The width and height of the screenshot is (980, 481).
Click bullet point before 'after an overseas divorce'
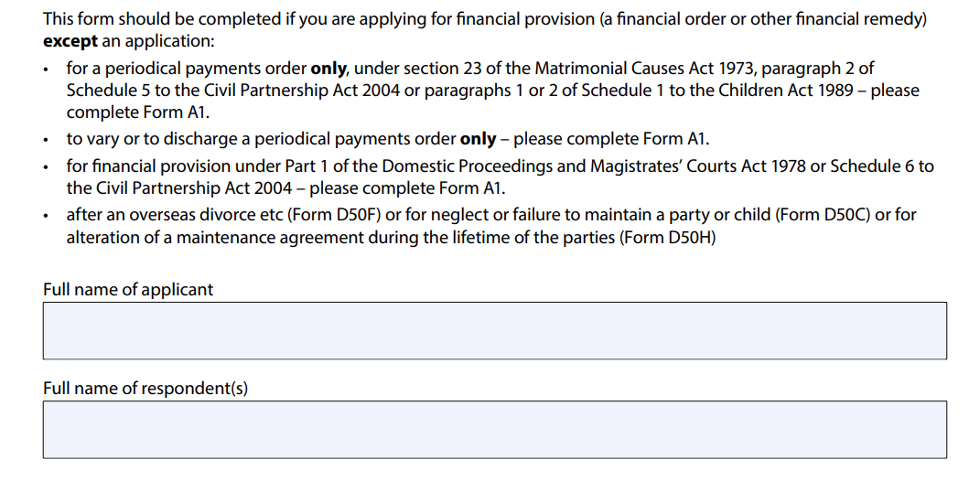[46, 216]
